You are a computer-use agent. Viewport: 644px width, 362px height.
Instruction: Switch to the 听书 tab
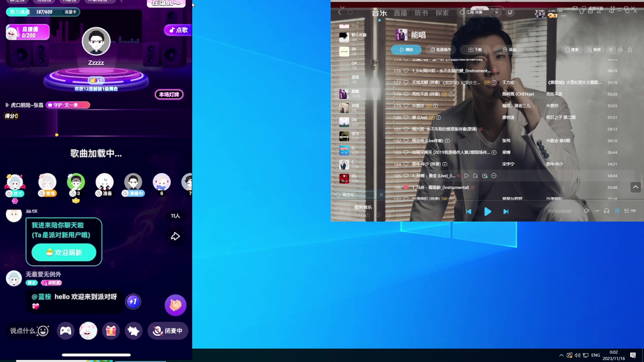(421, 13)
